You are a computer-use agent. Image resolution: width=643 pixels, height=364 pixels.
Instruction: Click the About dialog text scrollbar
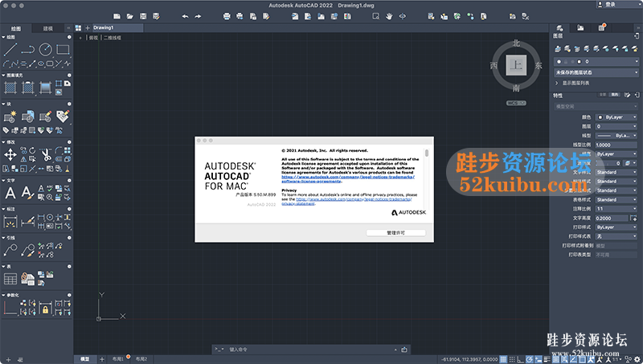(x=427, y=153)
